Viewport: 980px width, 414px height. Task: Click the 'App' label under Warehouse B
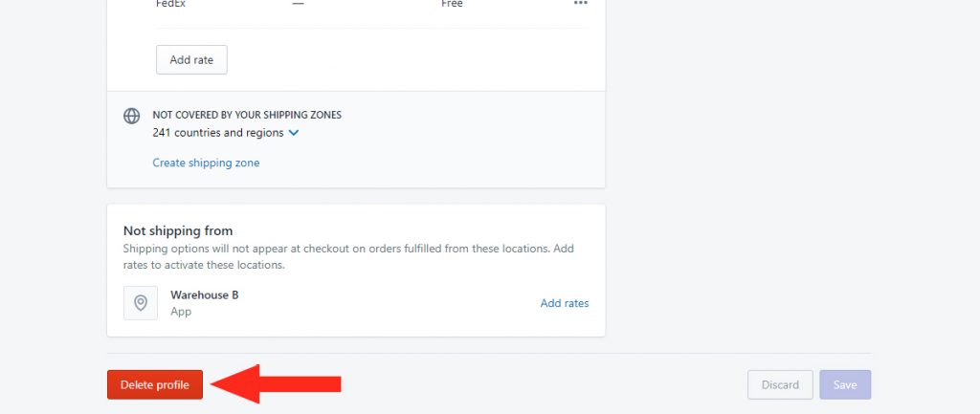[x=181, y=312]
